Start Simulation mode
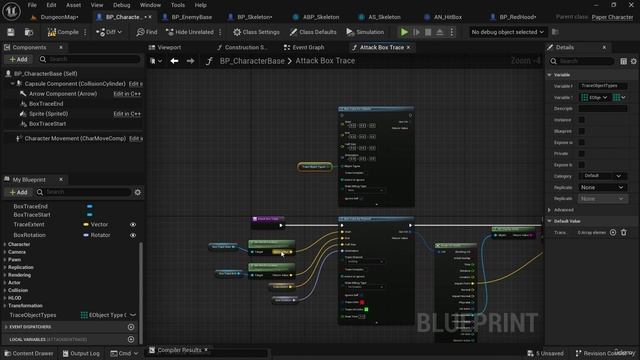This screenshot has height=360, width=640. pos(365,32)
